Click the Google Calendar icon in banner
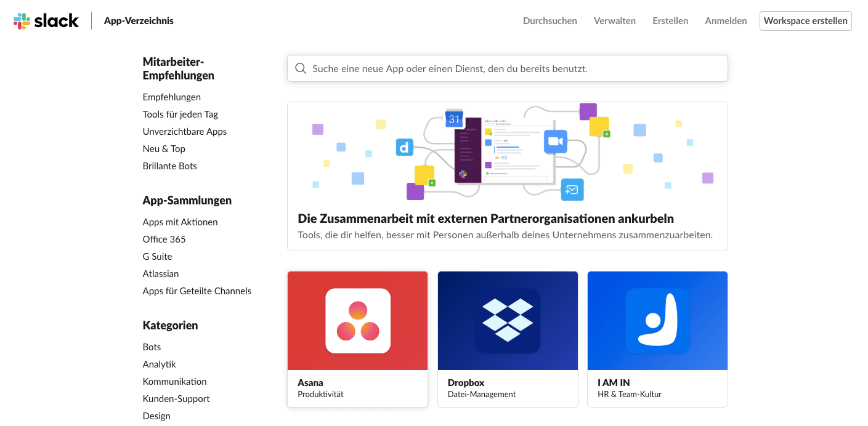 pyautogui.click(x=454, y=118)
